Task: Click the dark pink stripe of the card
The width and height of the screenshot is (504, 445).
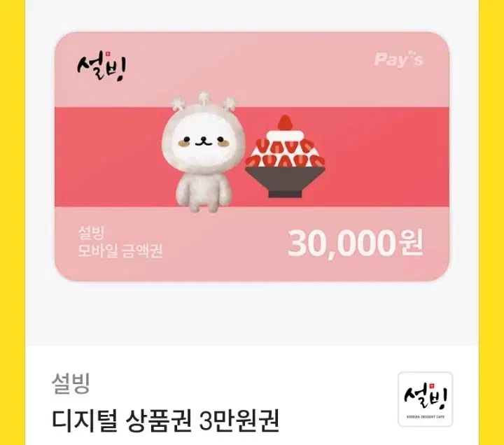Action: 252,157
